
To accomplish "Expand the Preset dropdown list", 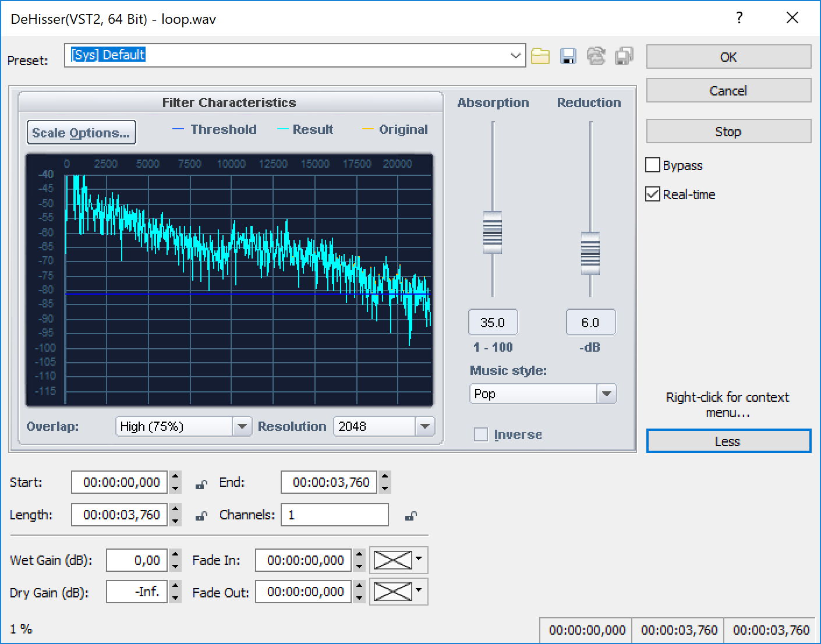I will pyautogui.click(x=515, y=56).
